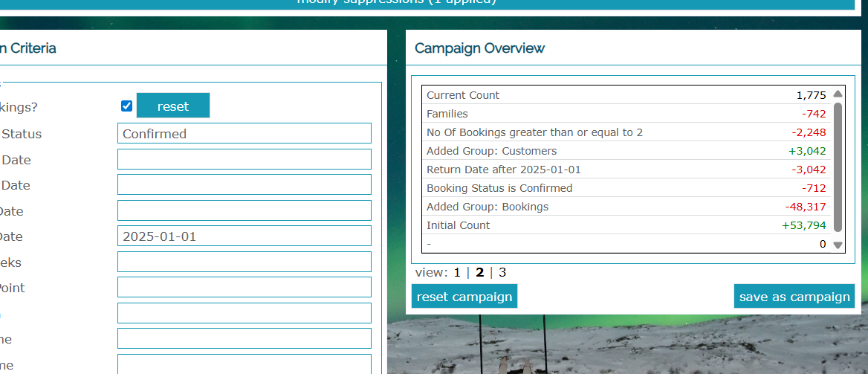This screenshot has height=374, width=868.
Task: Click the +3,042 value
Action: click(x=808, y=151)
